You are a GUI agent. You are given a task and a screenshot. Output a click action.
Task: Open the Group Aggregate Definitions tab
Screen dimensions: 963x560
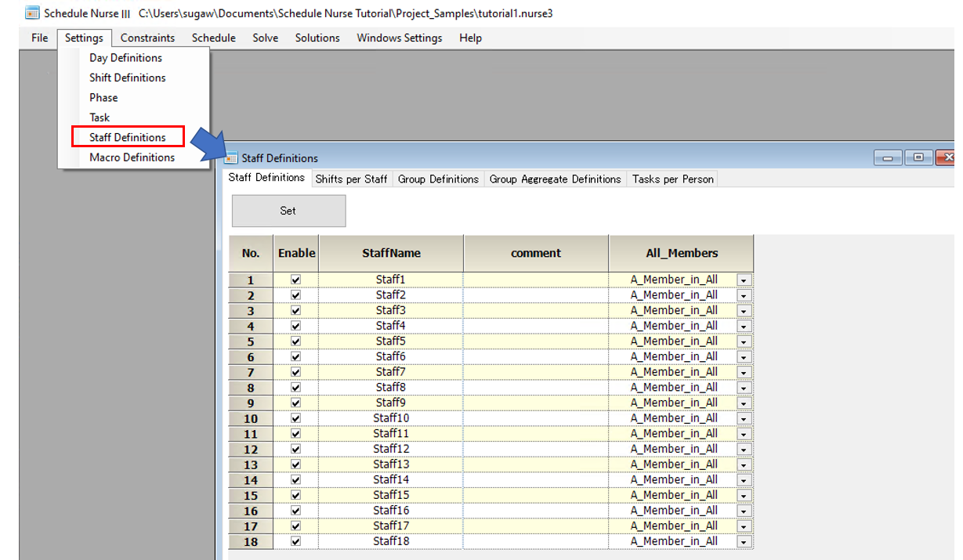(x=555, y=179)
